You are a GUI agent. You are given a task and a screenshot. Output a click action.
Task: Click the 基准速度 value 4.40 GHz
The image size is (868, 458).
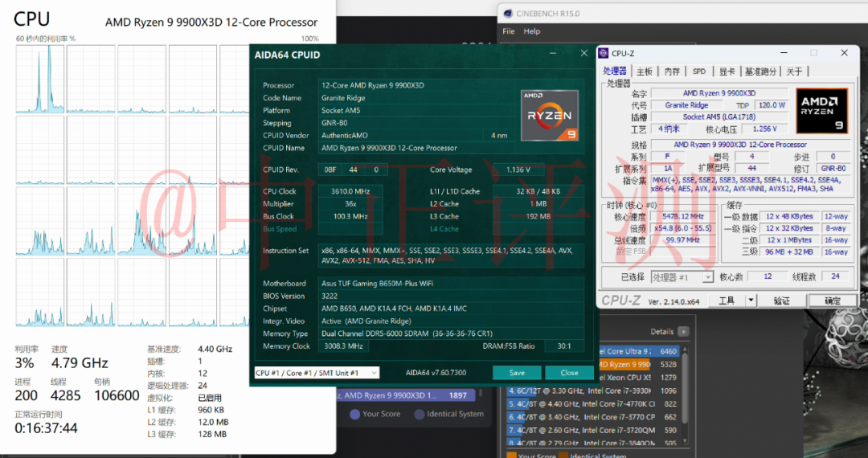pyautogui.click(x=215, y=349)
